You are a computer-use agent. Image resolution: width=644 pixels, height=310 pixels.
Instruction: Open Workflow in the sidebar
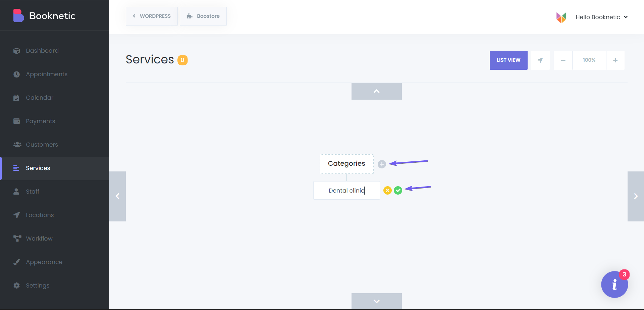(x=54, y=239)
